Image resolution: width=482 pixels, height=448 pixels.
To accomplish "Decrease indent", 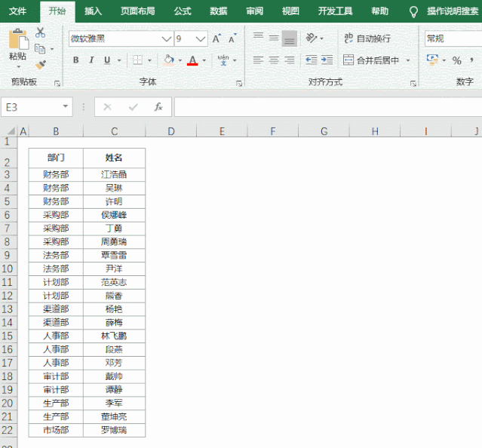I will click(311, 60).
